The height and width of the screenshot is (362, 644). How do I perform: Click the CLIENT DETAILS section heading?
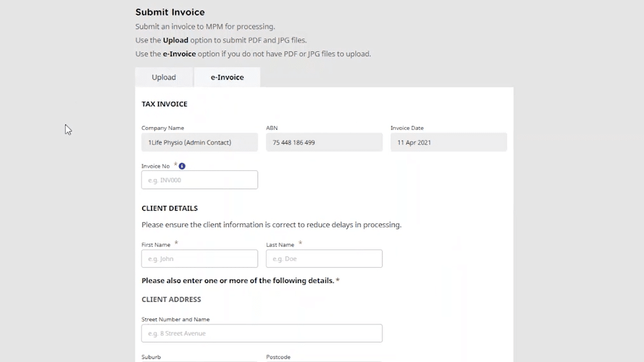tap(170, 209)
